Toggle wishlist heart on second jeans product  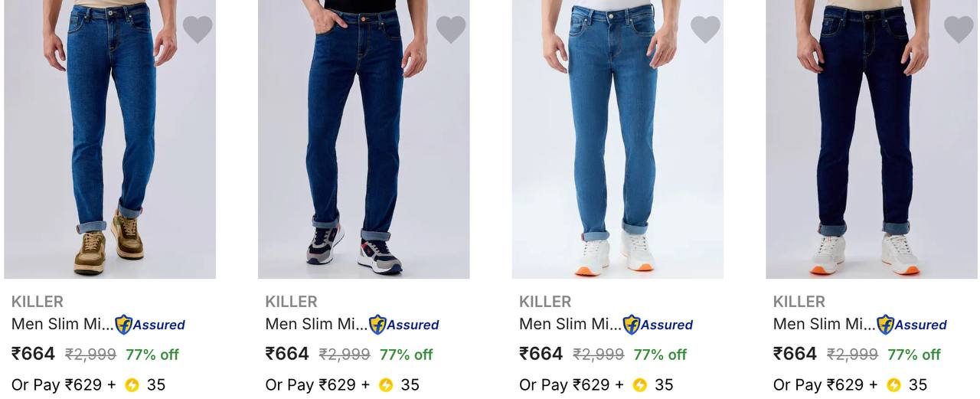click(451, 29)
